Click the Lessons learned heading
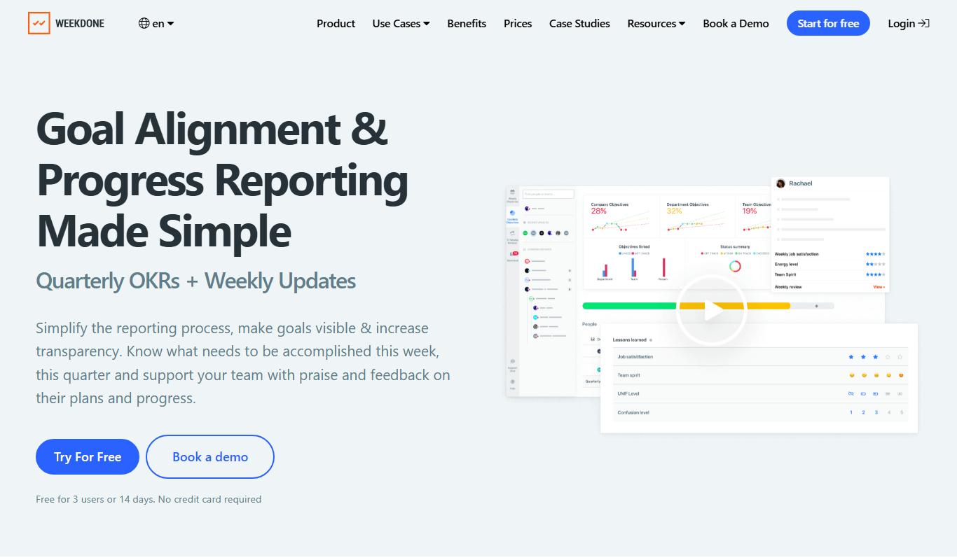Image resolution: width=957 pixels, height=560 pixels. click(629, 339)
